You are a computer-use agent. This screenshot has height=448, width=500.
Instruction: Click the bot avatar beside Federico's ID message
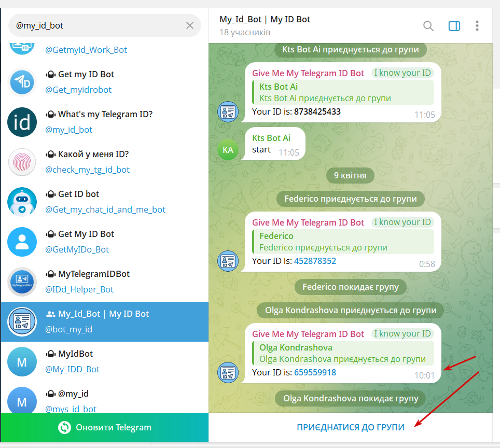click(x=228, y=261)
